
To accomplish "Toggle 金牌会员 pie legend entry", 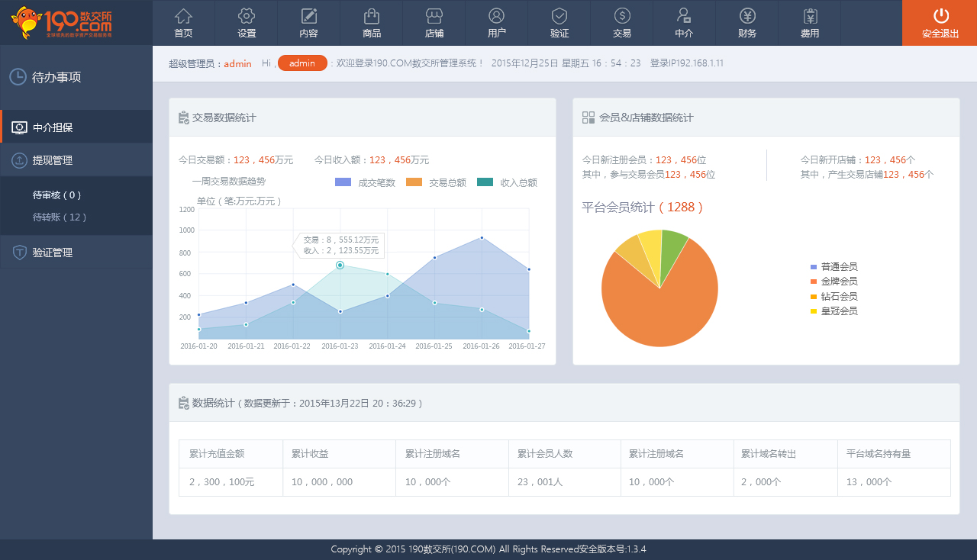I will tap(834, 282).
